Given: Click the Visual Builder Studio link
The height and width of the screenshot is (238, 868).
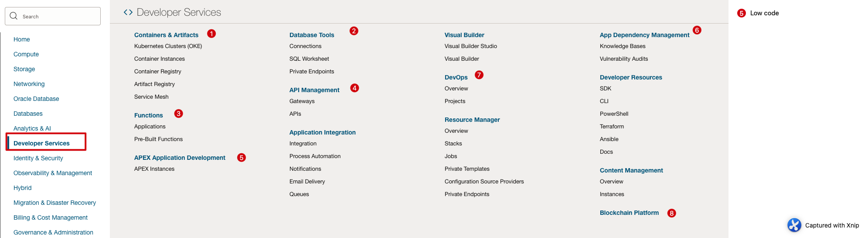Looking at the screenshot, I should point(470,46).
